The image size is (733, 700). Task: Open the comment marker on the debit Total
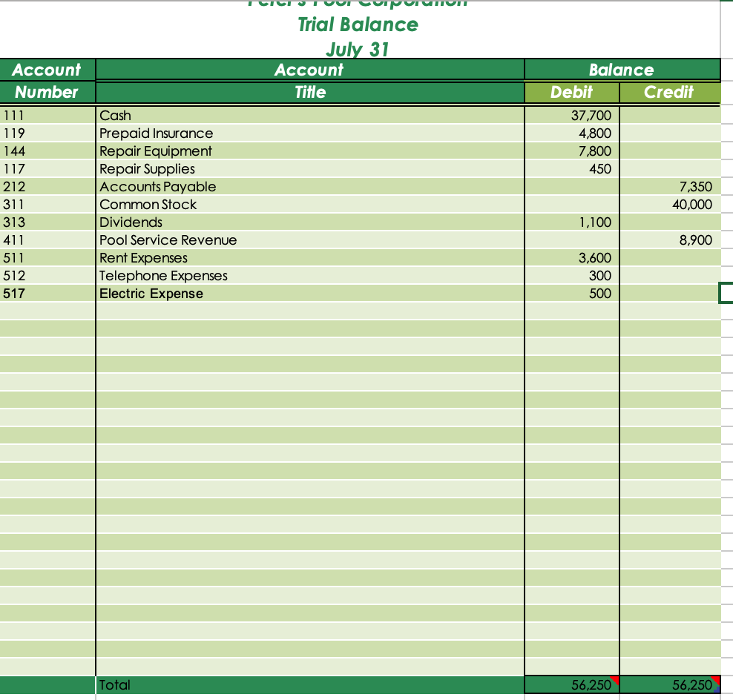tap(614, 681)
